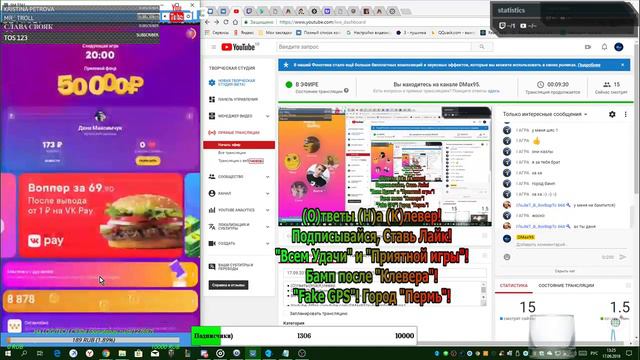Open the channel account avatar
Image resolution: width=640 pixels, height=360 pixels.
tap(619, 47)
